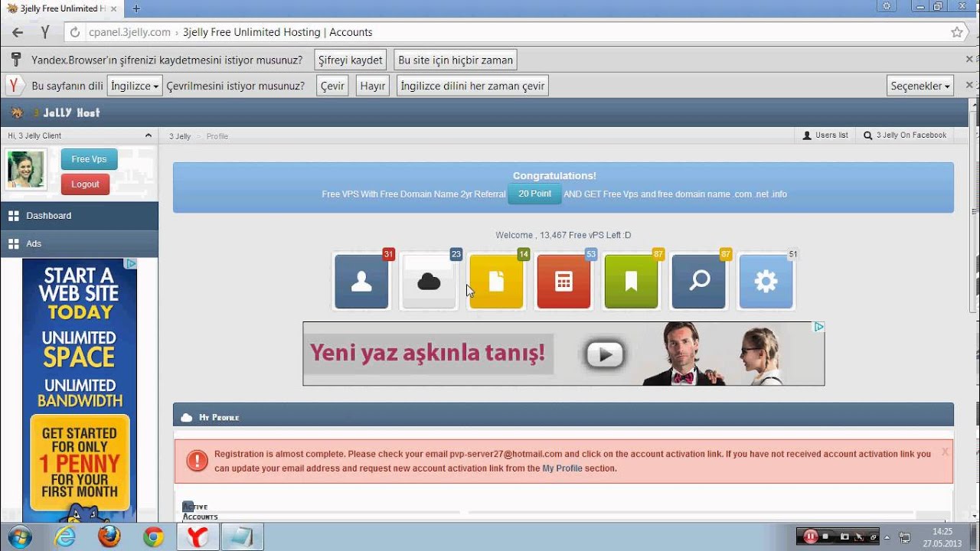Go back with the browser back arrow
This screenshot has height=551, width=980.
18,32
